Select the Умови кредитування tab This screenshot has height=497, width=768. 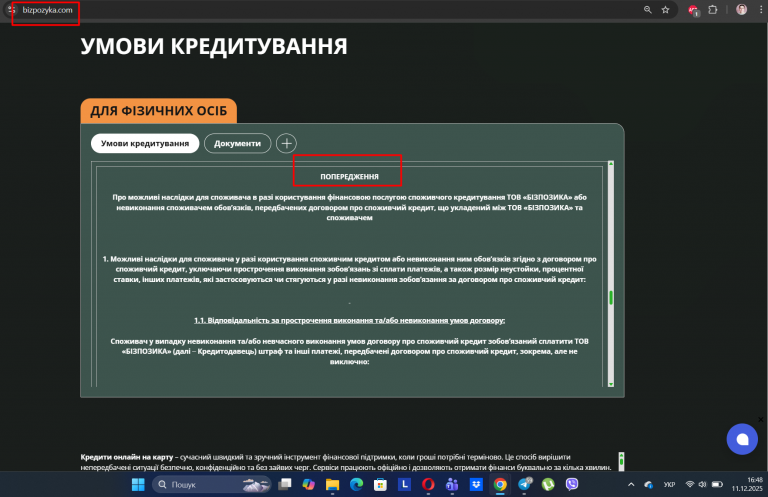[x=145, y=143]
